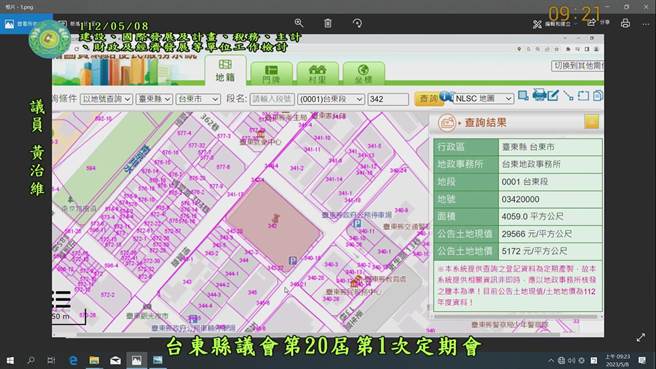The image size is (656, 369).
Task: Click the yellow collapse square in 查詢結果 header
Action: [592, 122]
